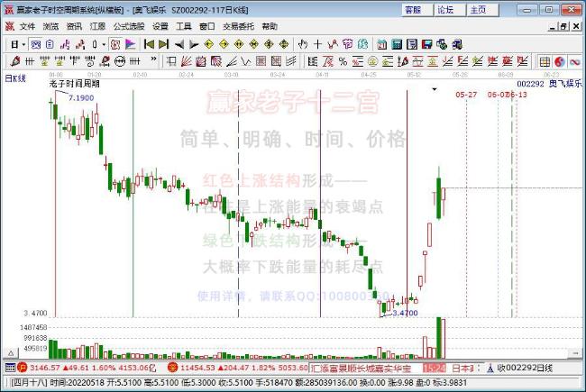The height and width of the screenshot is (392, 586).
Task: Open the 文件 menu
Action: tap(27, 26)
